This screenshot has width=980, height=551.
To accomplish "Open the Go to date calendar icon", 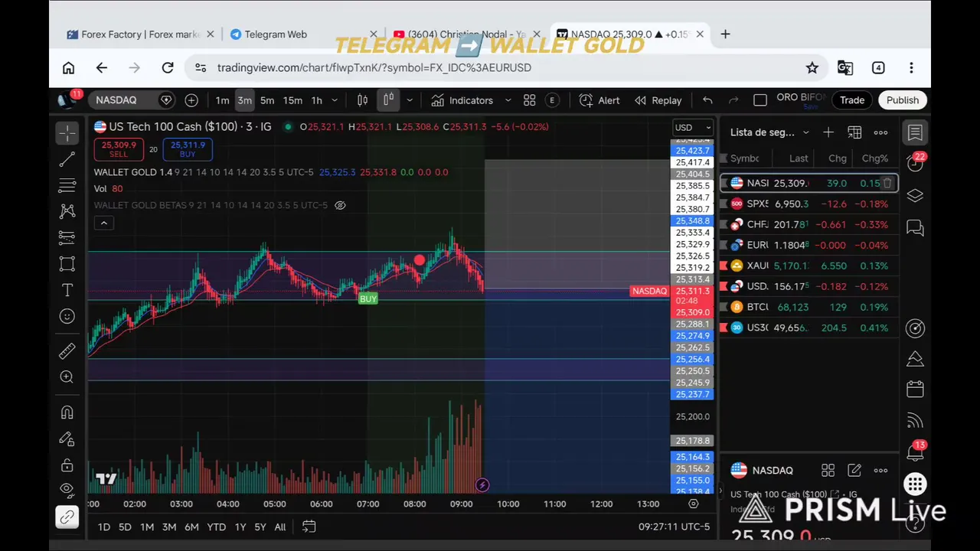I will tap(309, 527).
